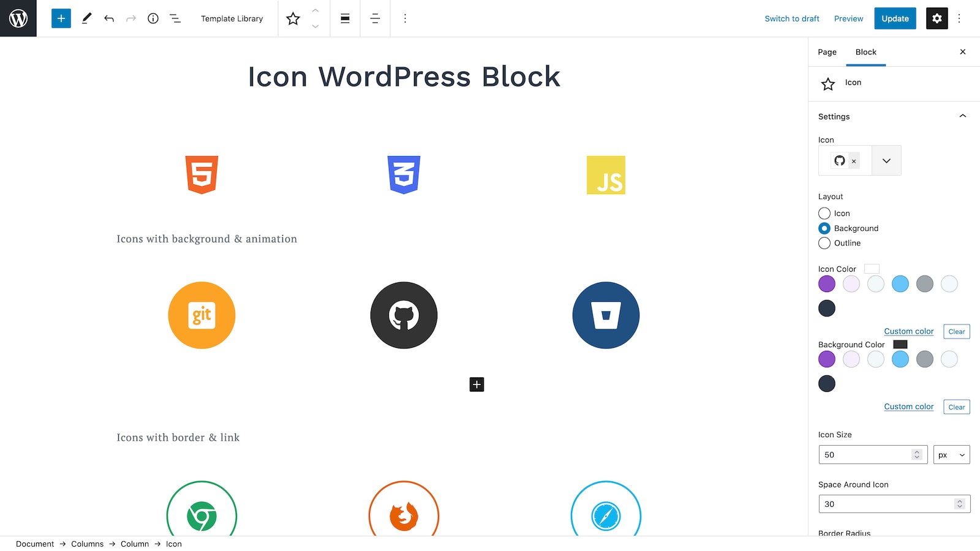The width and height of the screenshot is (980, 551).
Task: Adjust Space Around Icon stepper
Action: [960, 504]
